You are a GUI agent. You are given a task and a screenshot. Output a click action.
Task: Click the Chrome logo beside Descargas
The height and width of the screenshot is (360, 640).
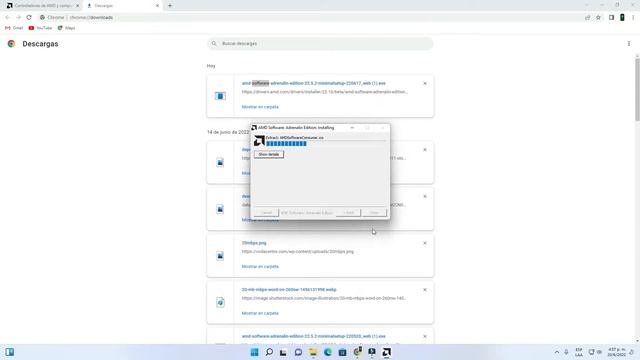click(x=11, y=44)
